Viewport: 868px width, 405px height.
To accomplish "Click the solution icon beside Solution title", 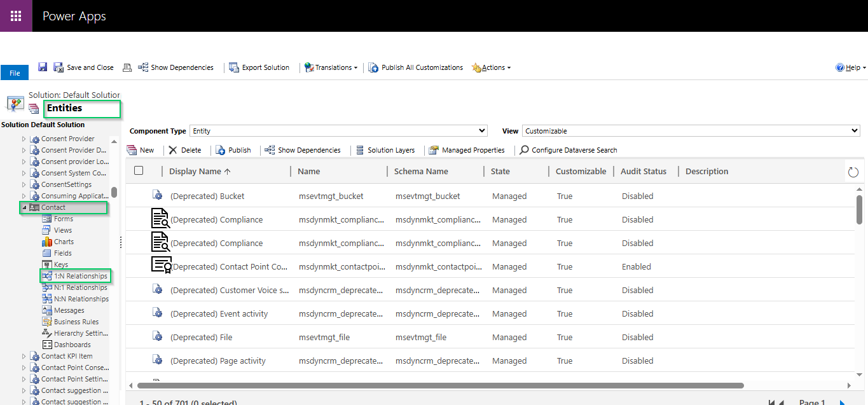I will (x=15, y=103).
